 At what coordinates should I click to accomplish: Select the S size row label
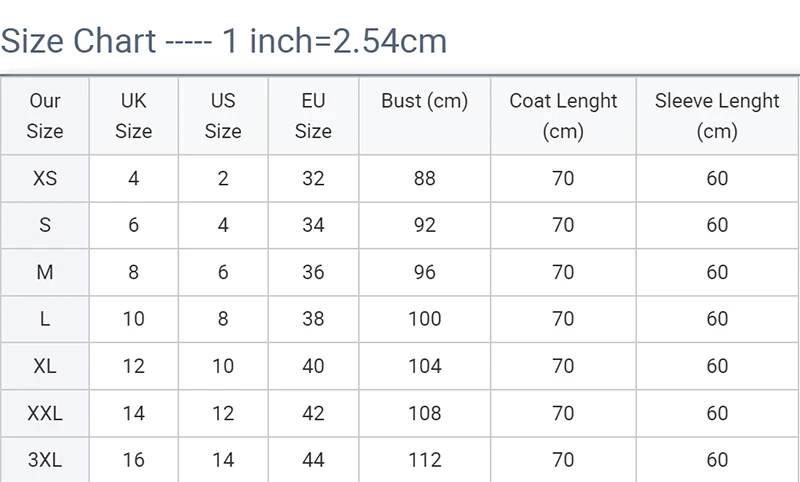coord(45,225)
